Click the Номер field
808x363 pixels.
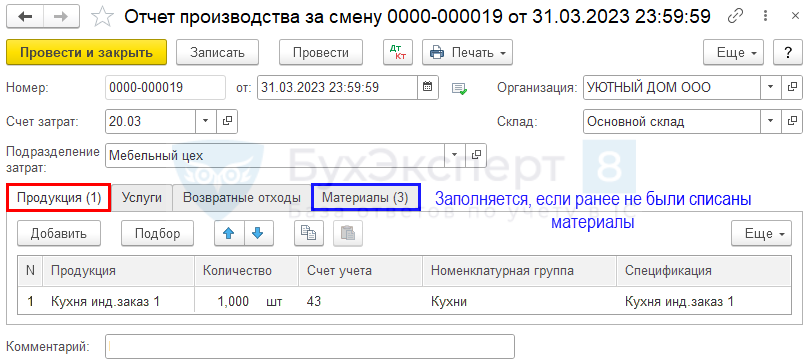(x=165, y=88)
